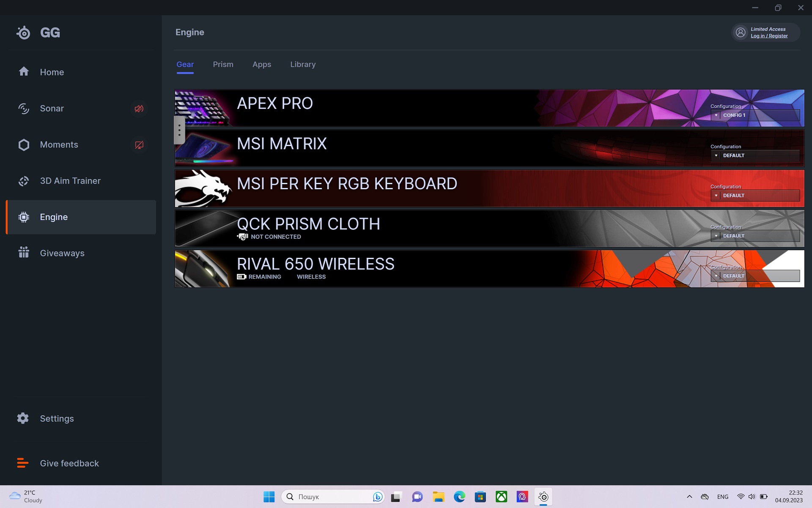Switch to the Library tab
This screenshot has height=508, width=812.
click(x=303, y=64)
